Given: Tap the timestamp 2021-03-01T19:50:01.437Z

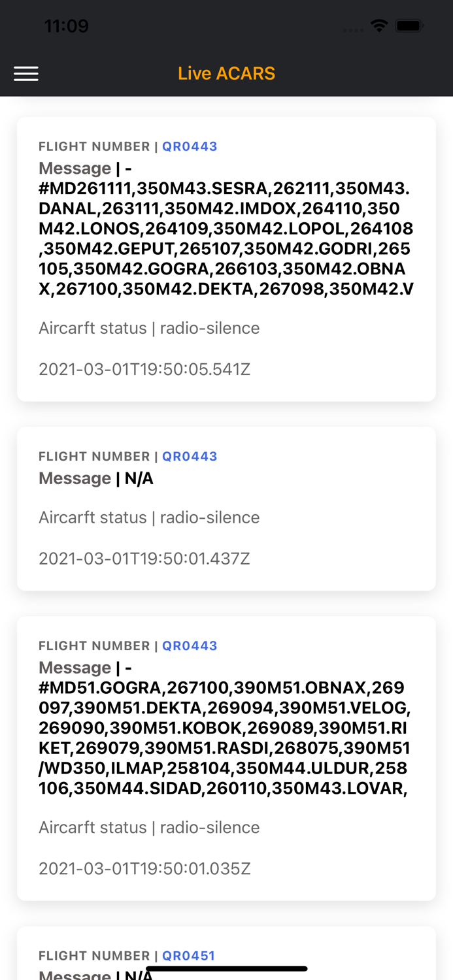Looking at the screenshot, I should (x=144, y=559).
